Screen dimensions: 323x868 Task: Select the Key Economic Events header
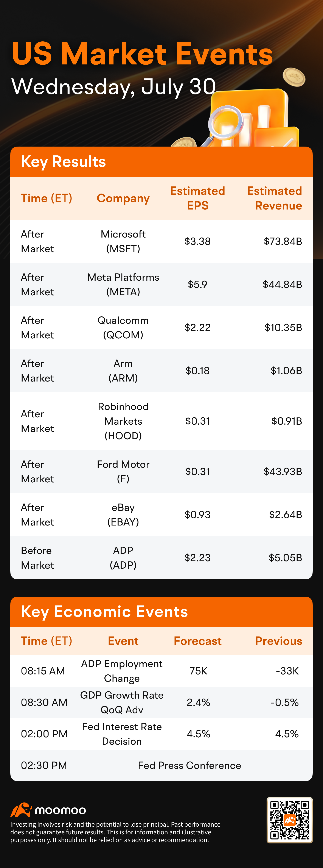(x=161, y=612)
